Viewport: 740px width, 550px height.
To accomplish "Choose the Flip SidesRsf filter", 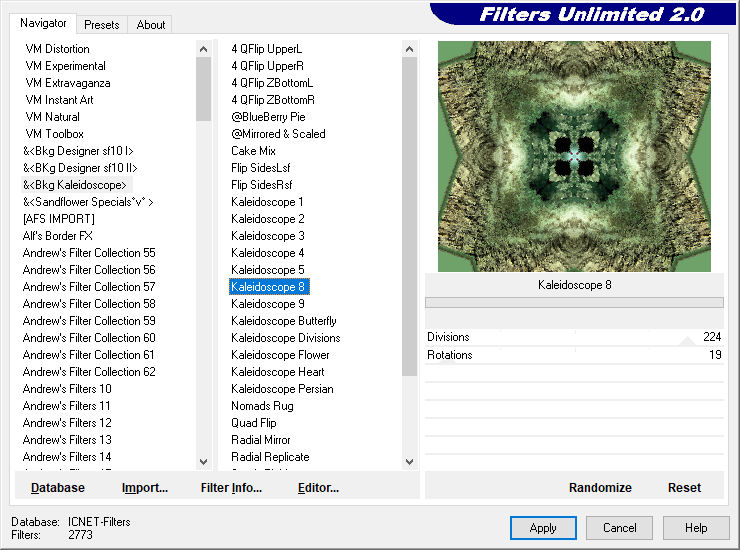I will click(262, 185).
